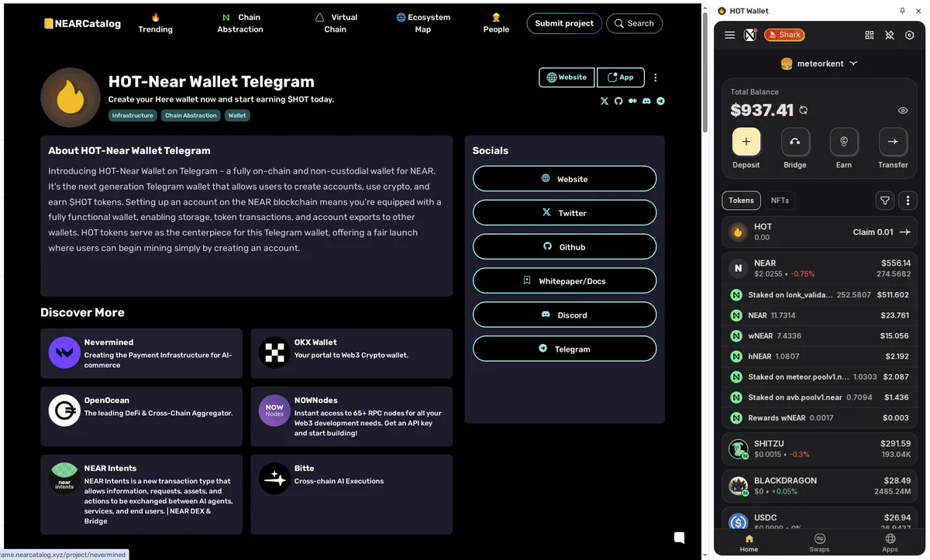Open the token filter
Screen dimensions: 930x560
885,201
